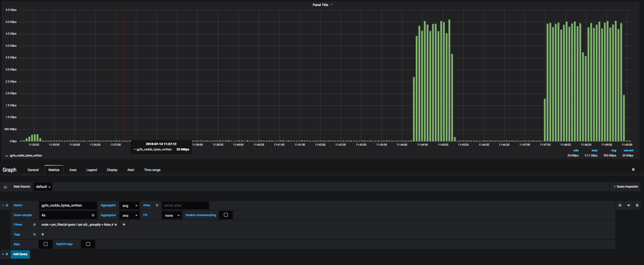Click the series alias input field
This screenshot has height=265, width=644.
(x=185, y=205)
